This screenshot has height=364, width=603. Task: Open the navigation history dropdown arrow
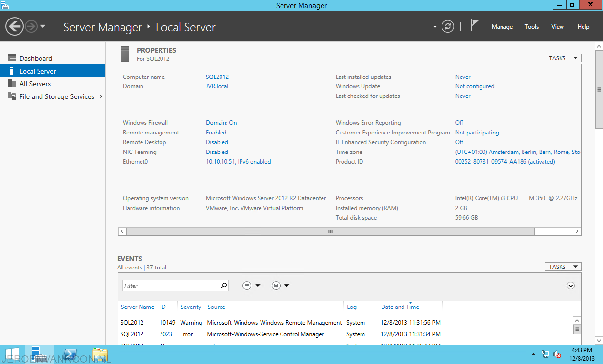click(43, 26)
